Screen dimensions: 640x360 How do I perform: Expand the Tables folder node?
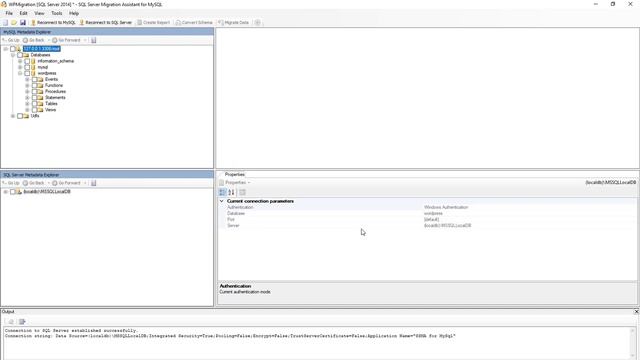coord(27,104)
